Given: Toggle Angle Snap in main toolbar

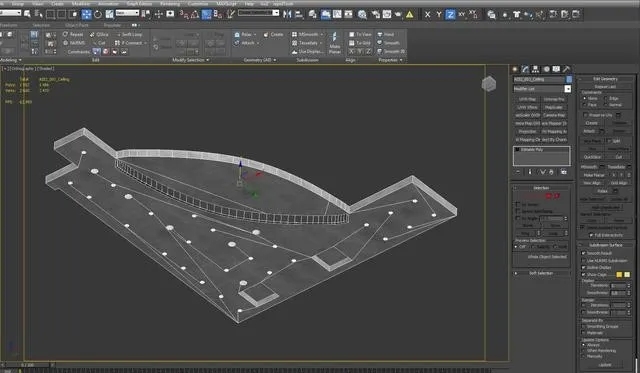Looking at the screenshot, I should (195, 15).
